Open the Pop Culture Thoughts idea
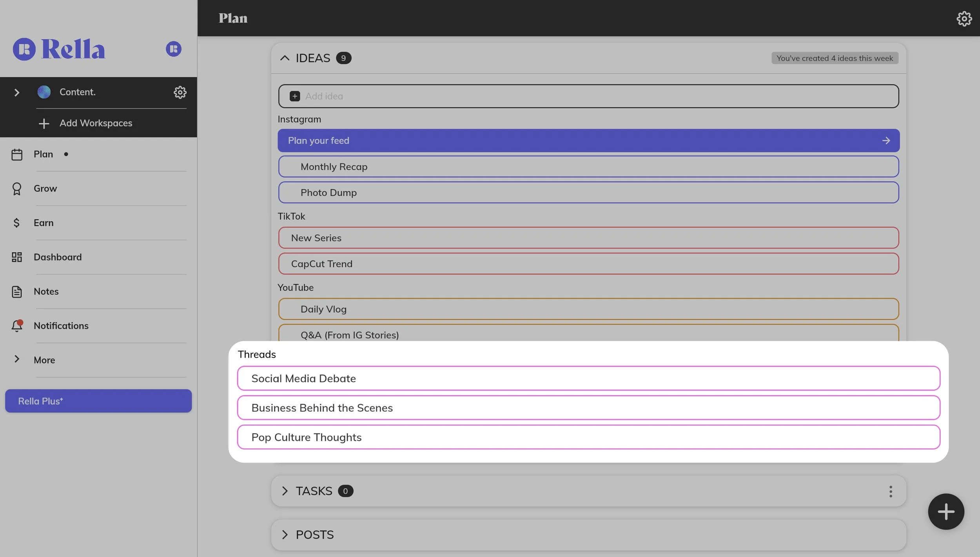This screenshot has height=557, width=980. (588, 438)
